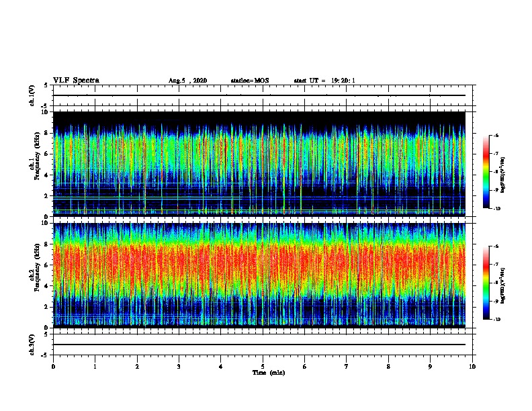
Task: Click the "station=MOS" header text
Action: coord(250,81)
